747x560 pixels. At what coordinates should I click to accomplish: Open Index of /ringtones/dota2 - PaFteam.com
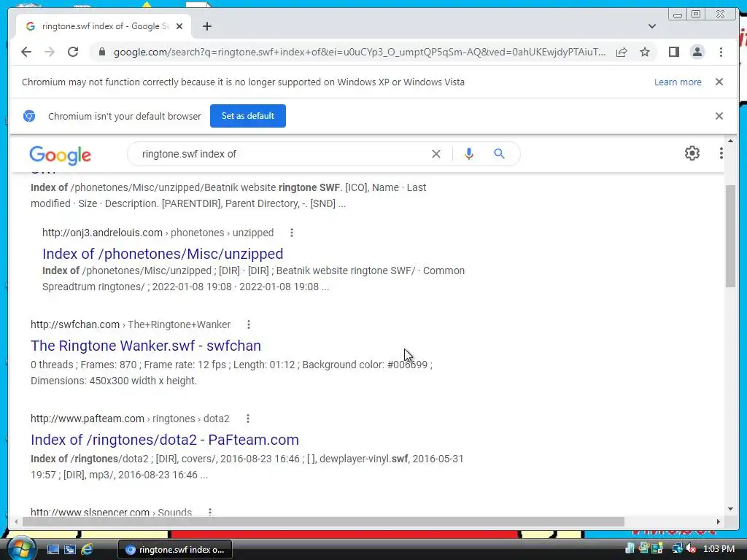tap(165, 440)
